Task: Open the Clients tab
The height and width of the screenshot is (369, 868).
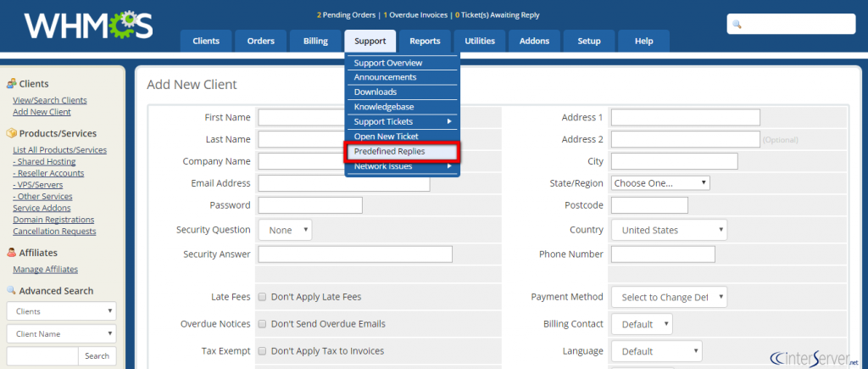Action: click(x=206, y=41)
